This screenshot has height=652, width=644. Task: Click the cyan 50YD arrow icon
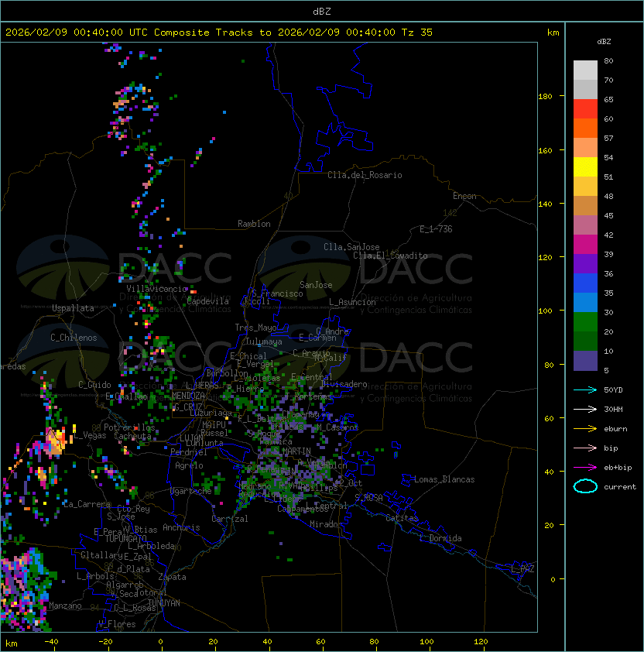(585, 389)
